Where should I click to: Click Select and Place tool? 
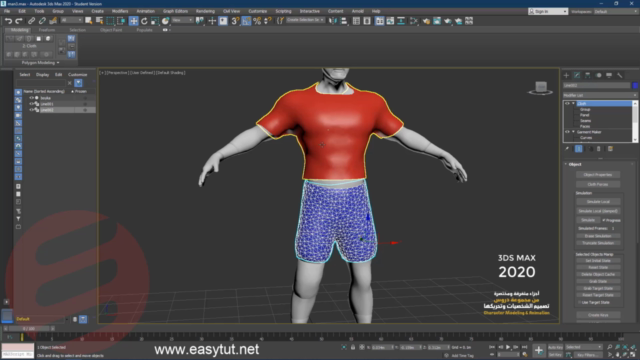pos(165,21)
